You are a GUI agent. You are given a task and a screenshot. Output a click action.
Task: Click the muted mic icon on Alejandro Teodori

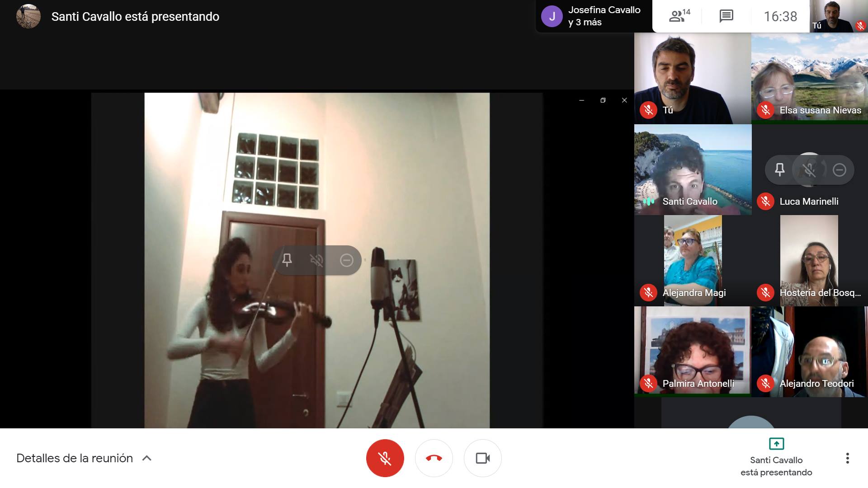click(765, 384)
